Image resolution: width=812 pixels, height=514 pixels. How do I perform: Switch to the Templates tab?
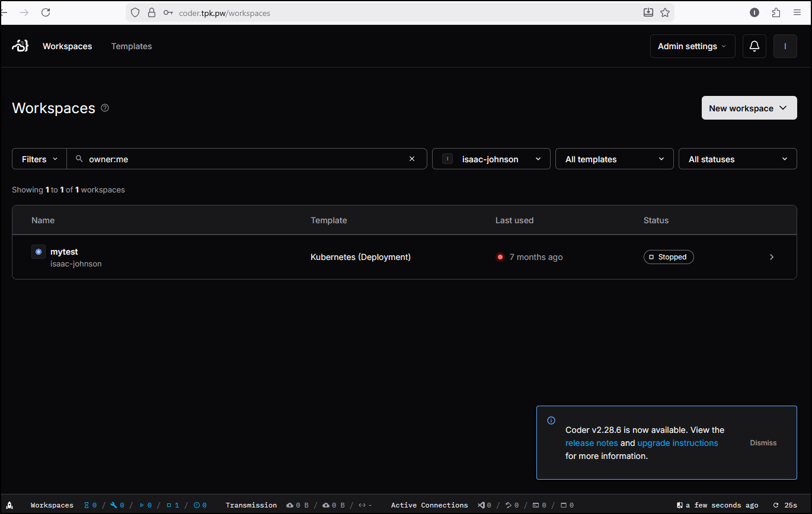(132, 46)
